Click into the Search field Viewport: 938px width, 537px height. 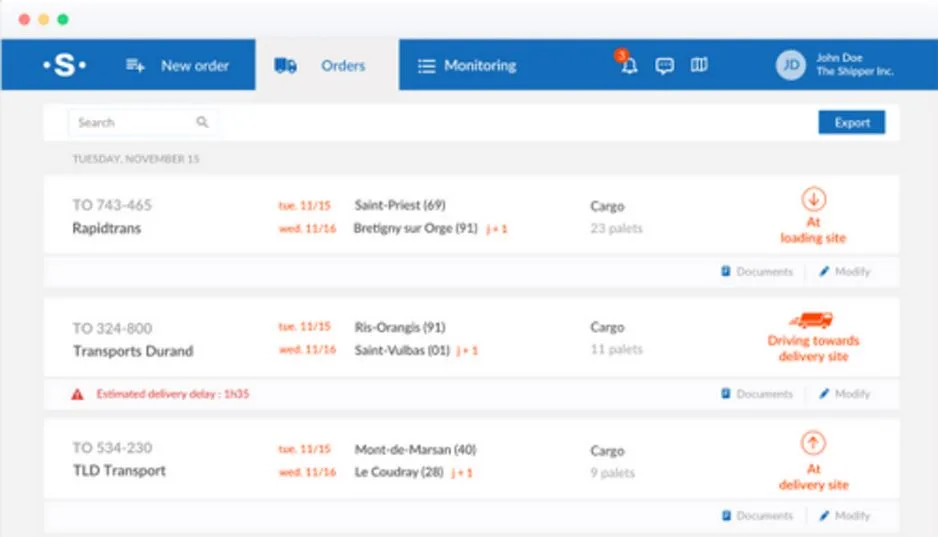tap(142, 123)
